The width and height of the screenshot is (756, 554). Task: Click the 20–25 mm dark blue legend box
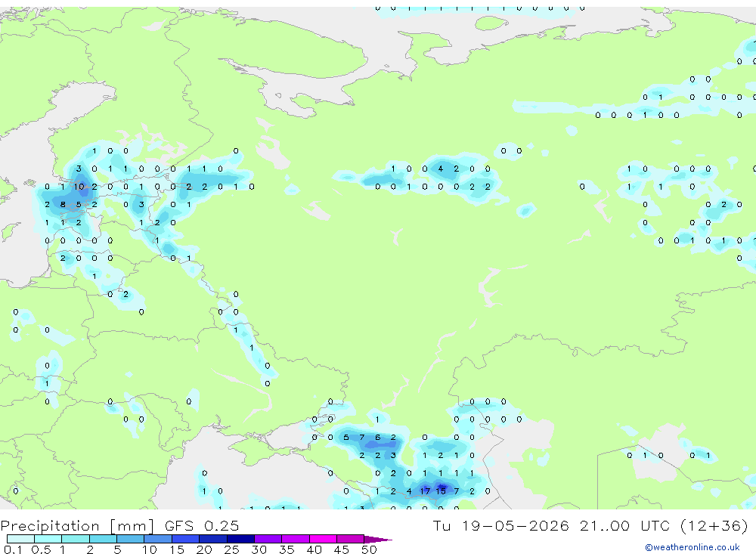[x=213, y=539]
